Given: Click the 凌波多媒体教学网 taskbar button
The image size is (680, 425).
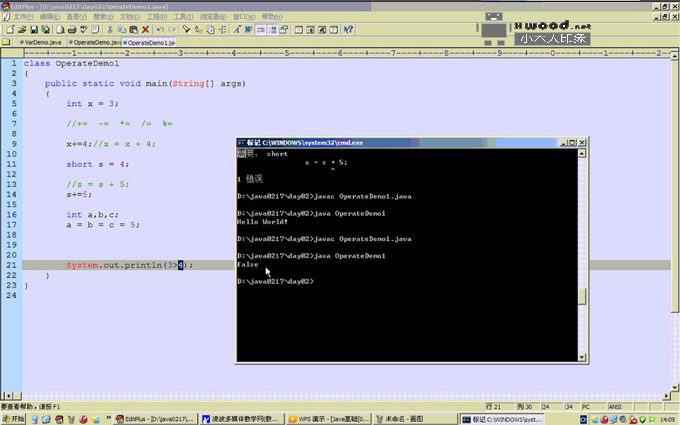Looking at the screenshot, I should pos(242,419).
